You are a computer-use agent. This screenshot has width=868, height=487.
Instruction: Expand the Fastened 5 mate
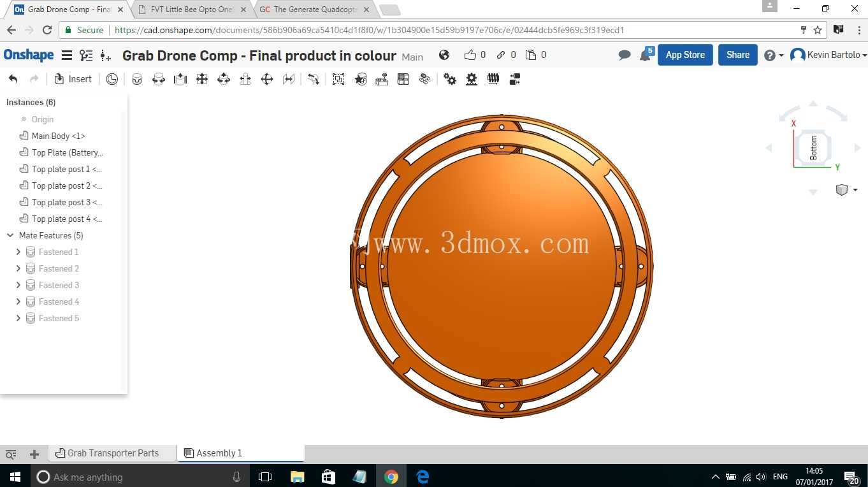(x=18, y=318)
